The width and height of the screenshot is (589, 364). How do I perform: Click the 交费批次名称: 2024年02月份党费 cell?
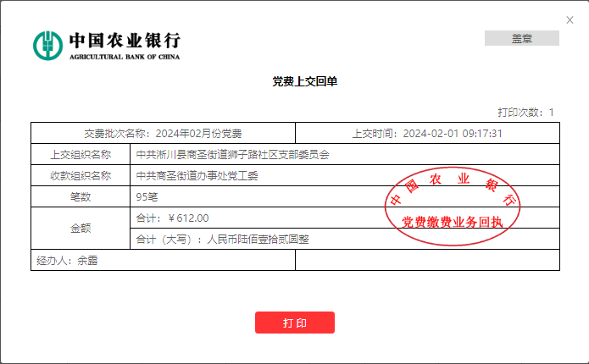163,133
